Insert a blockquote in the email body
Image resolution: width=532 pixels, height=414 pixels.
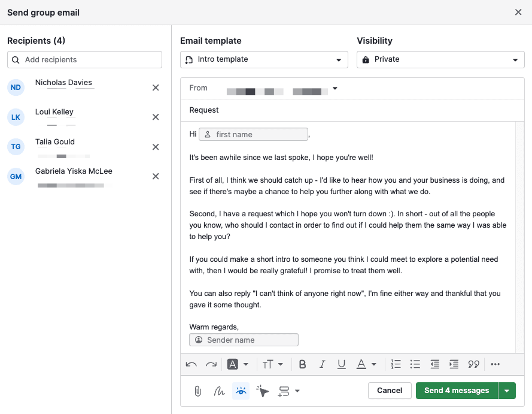click(x=473, y=364)
